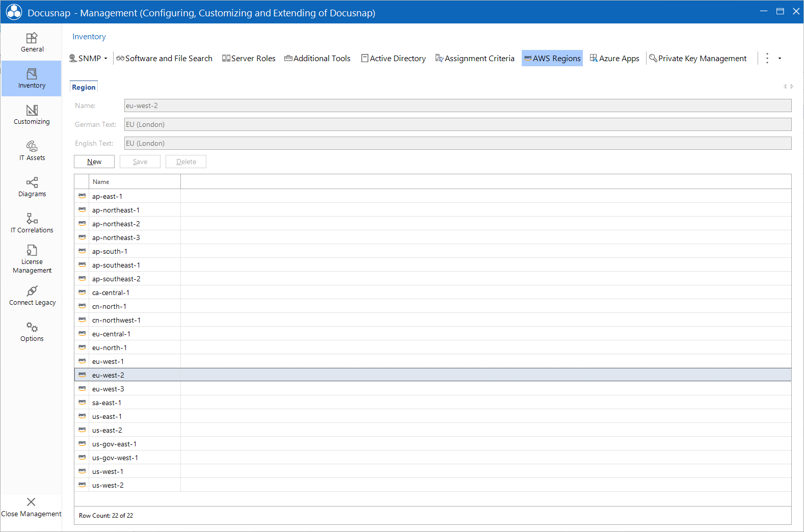Click the Save button
The image size is (804, 532).
coord(140,162)
